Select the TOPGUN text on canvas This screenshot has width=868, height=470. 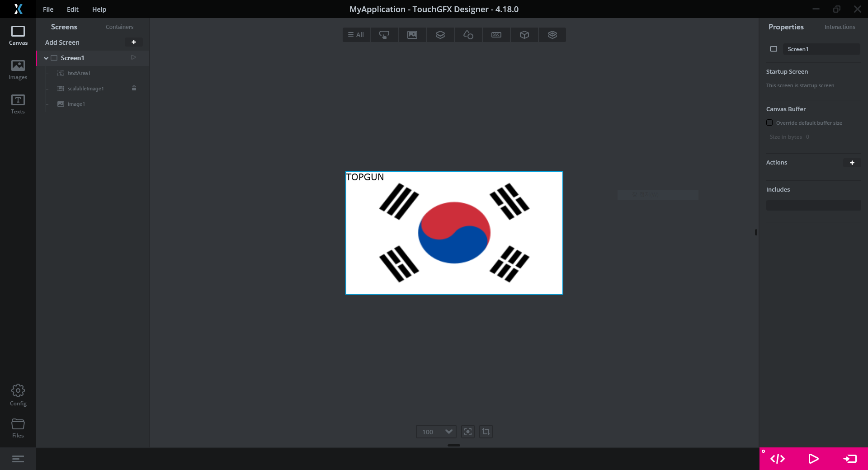(x=365, y=177)
